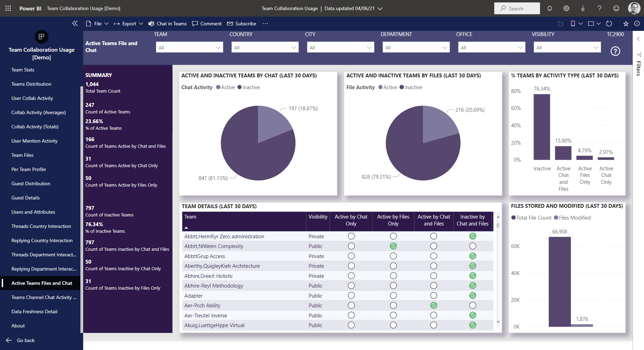
Task: Click Go back link
Action: point(26,340)
